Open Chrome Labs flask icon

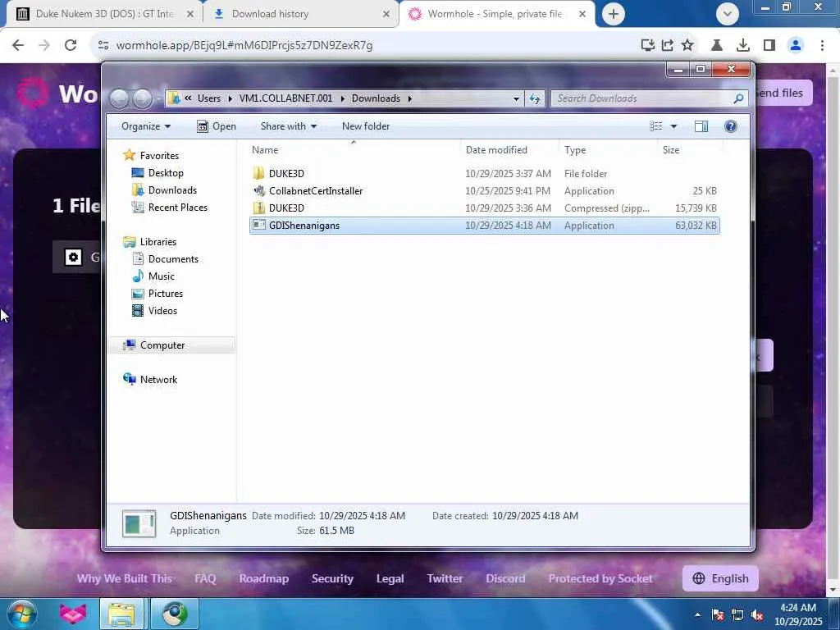[x=717, y=46]
